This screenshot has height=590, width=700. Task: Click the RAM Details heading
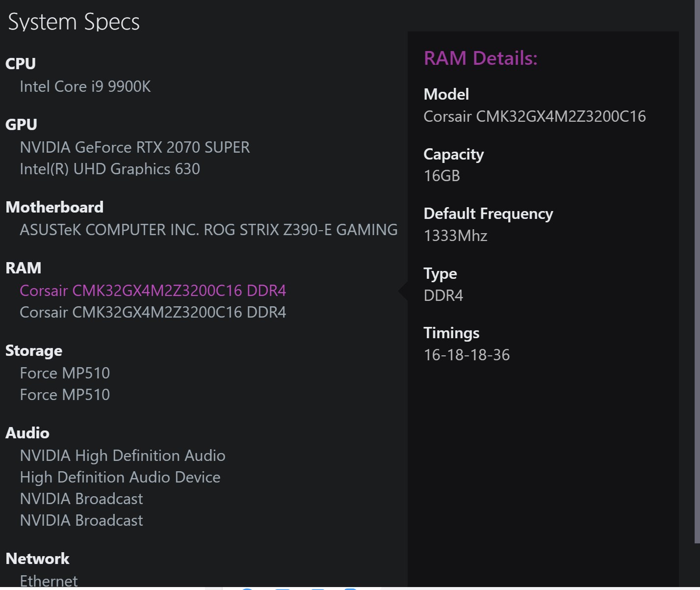480,58
